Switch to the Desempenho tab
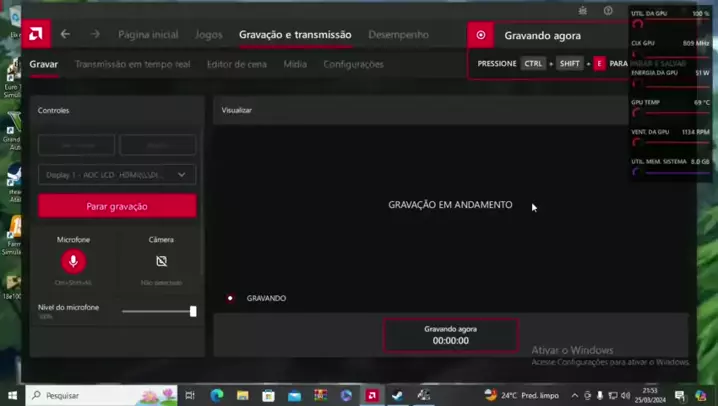 (x=398, y=35)
